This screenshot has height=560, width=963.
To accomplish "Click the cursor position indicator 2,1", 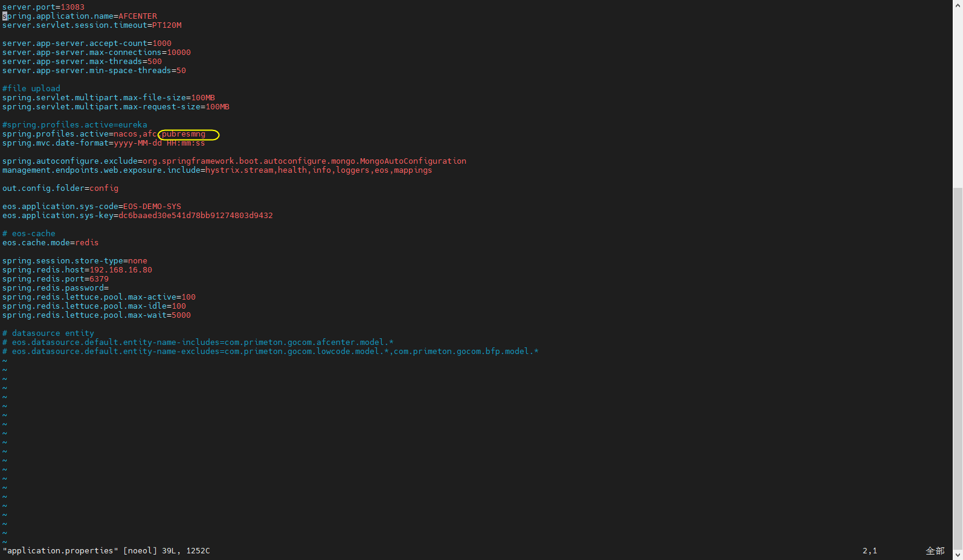I will [869, 551].
